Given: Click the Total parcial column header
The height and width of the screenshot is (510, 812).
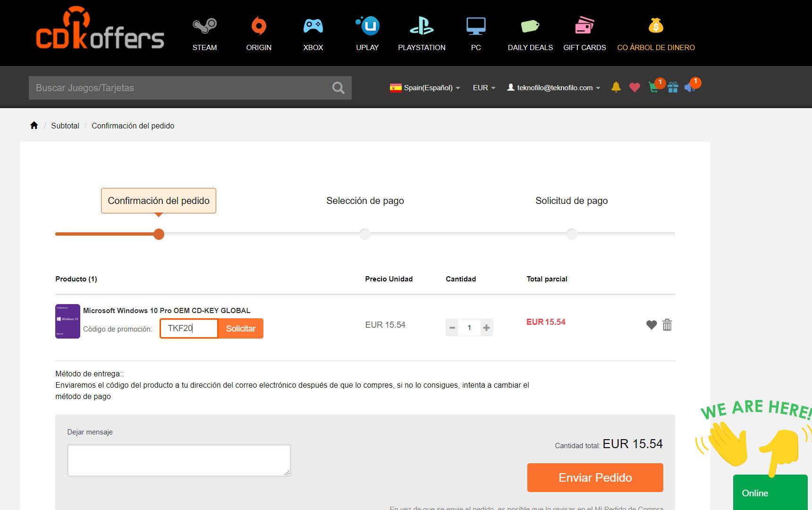Looking at the screenshot, I should coord(547,279).
